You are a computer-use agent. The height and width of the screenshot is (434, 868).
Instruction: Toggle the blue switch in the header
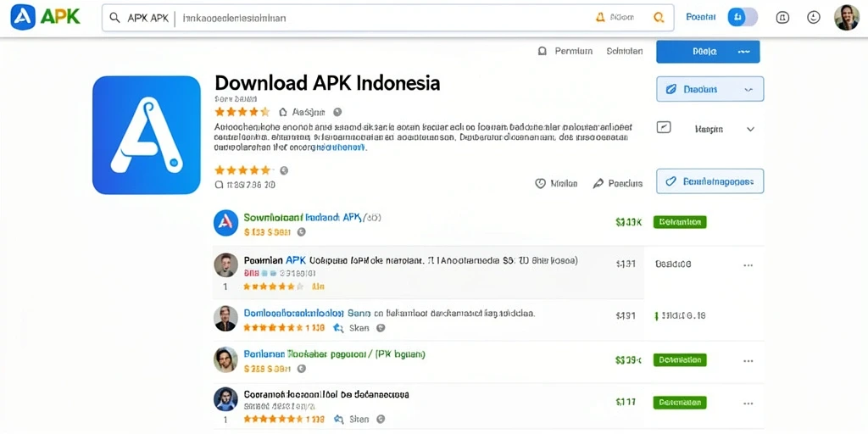743,18
